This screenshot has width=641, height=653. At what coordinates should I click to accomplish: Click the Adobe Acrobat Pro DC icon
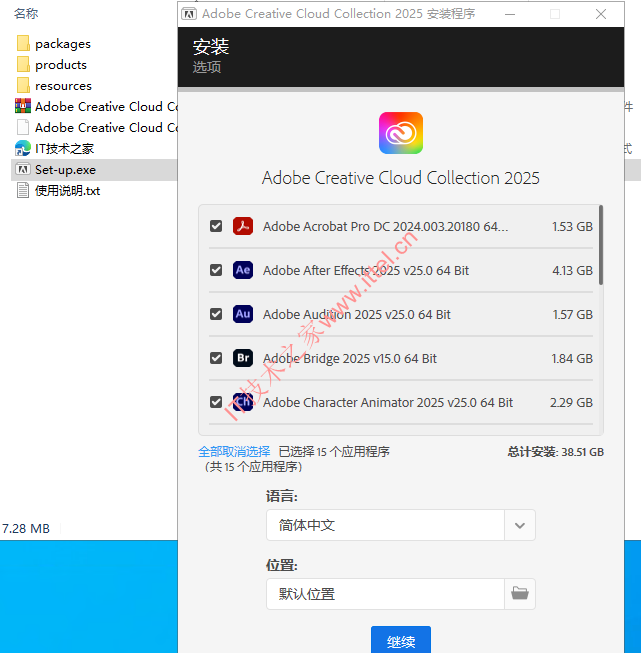[243, 226]
